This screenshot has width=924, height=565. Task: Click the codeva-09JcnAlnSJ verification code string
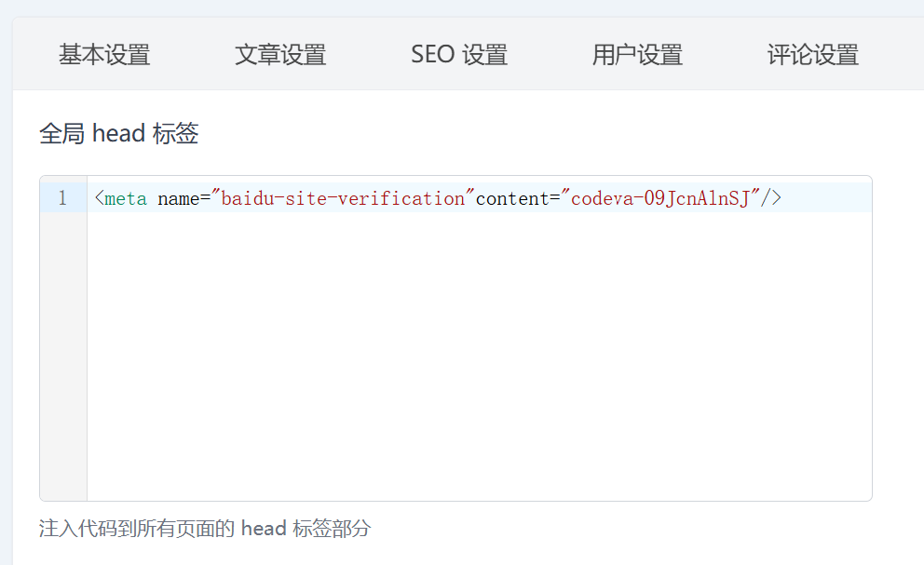[660, 198]
